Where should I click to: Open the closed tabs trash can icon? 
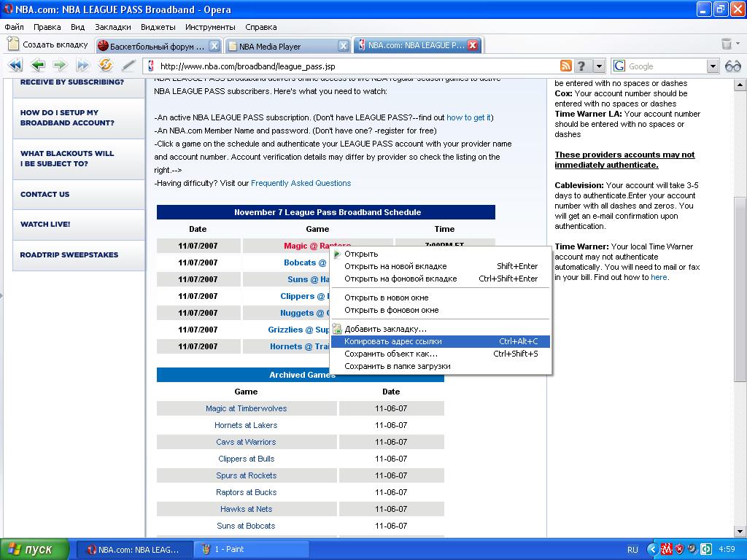(726, 44)
